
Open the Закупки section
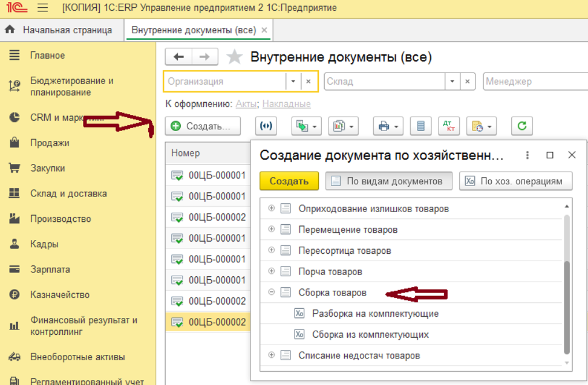[48, 169]
